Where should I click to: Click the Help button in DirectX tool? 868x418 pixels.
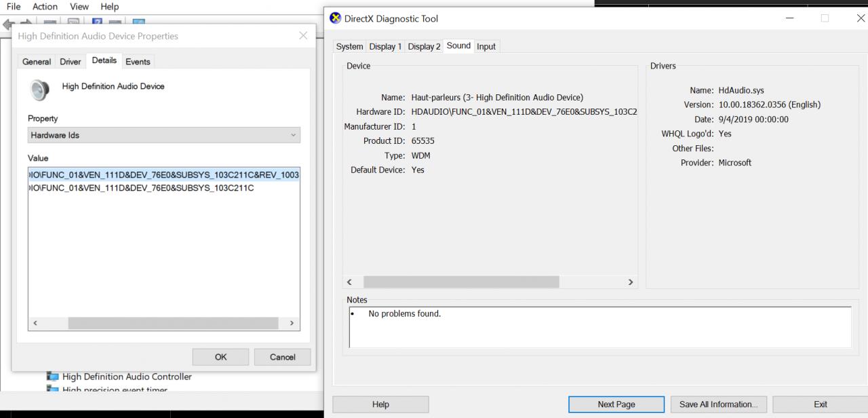[380, 404]
